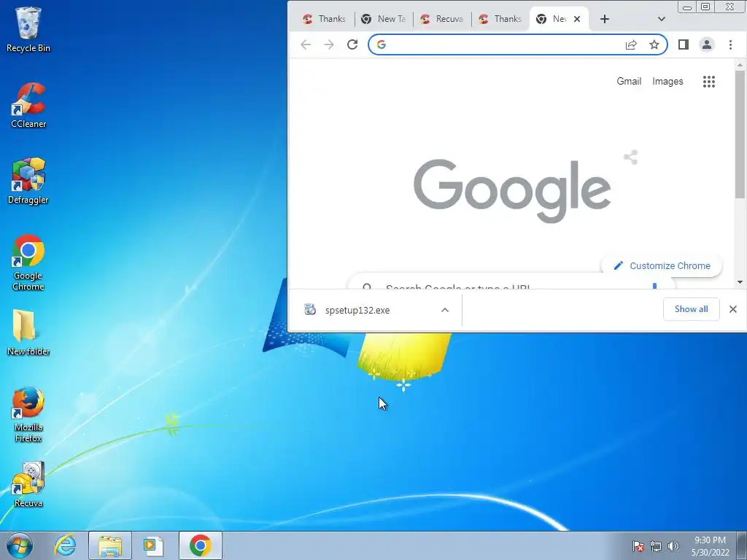The image size is (747, 560).
Task: Launch CCleaner from the desktop shortcut
Action: [x=28, y=105]
